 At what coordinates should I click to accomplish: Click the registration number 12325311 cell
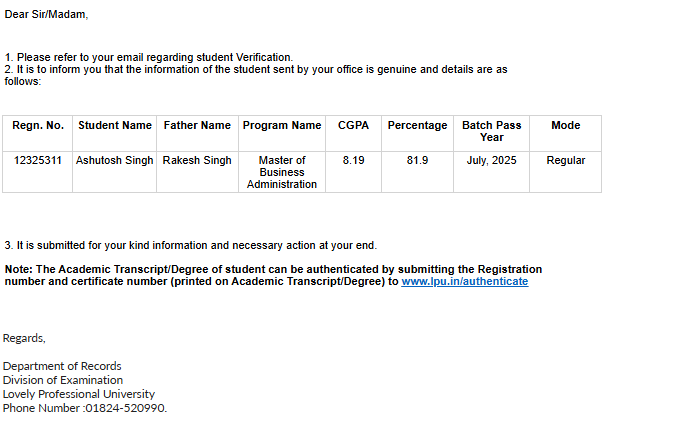(38, 160)
